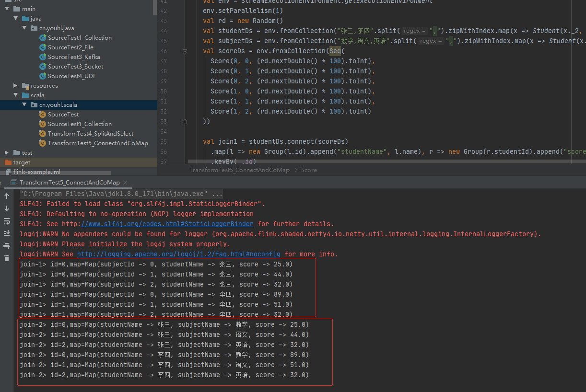This screenshot has width=586, height=392.
Task: Click the class icon beside SourceTest3_Kafka
Action: pos(43,57)
